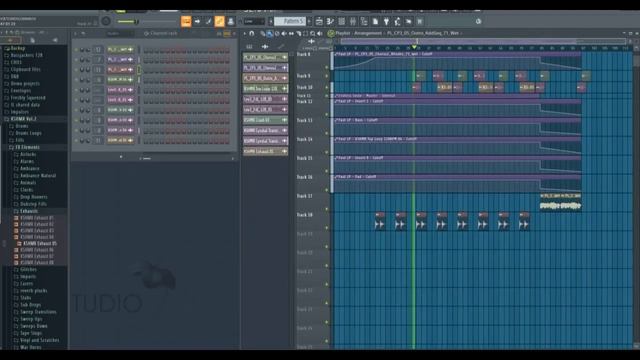Viewport: 640px width, 360px height.
Task: Switch to audio clips tab in picker panel
Action: (265, 47)
